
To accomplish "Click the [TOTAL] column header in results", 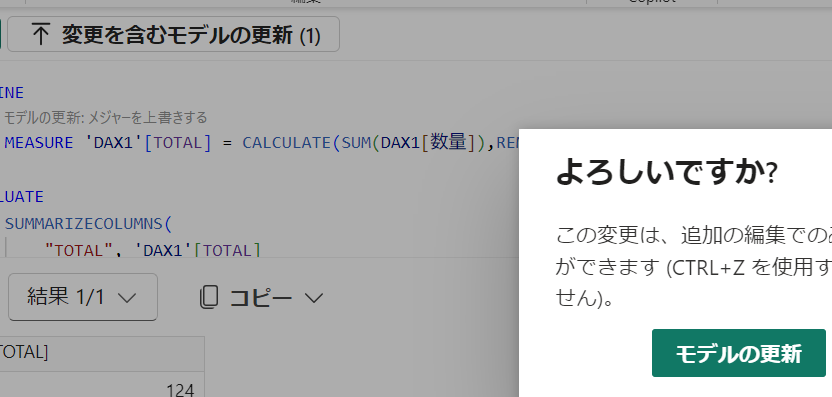I will (102, 353).
